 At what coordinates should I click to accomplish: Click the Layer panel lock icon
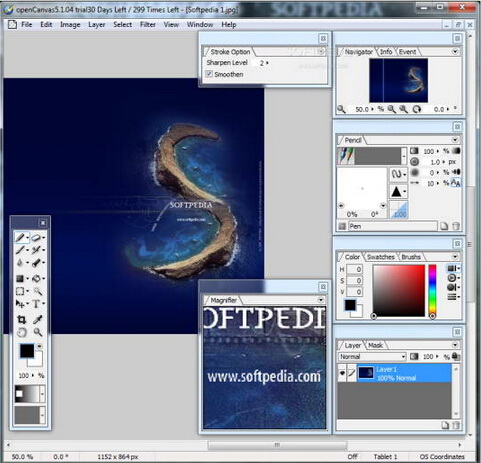[456, 356]
